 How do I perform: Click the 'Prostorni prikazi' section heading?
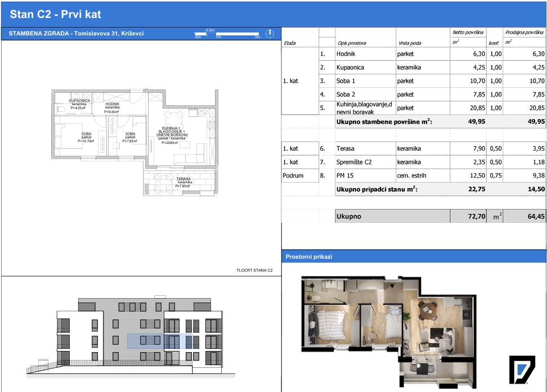coord(309,256)
